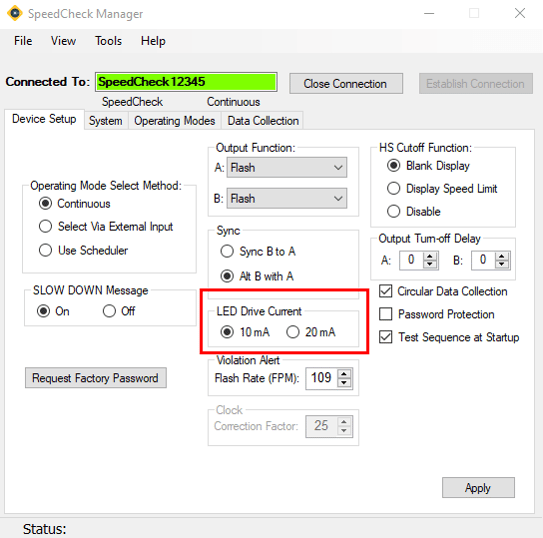Click the Apply button

coord(478,487)
